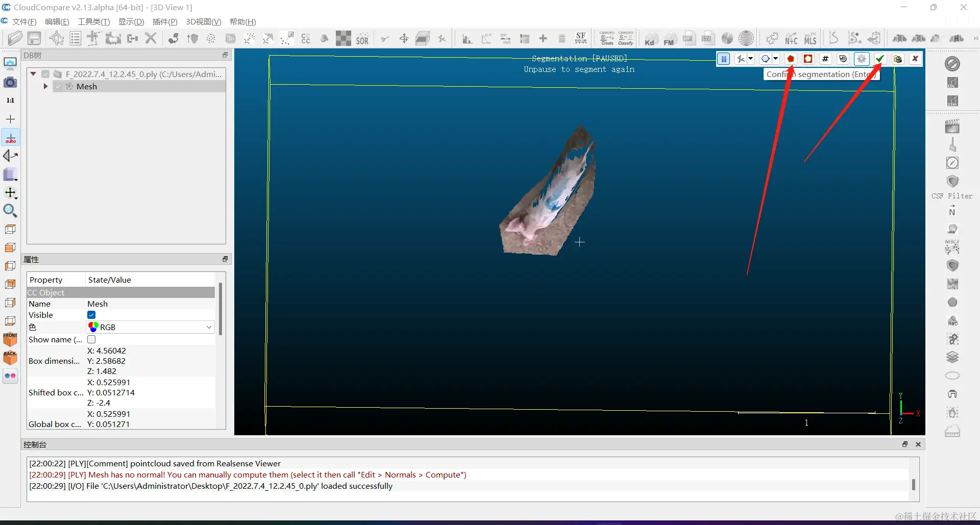Click the properties panel vertical scrollbar
980x525 pixels.
click(220, 310)
